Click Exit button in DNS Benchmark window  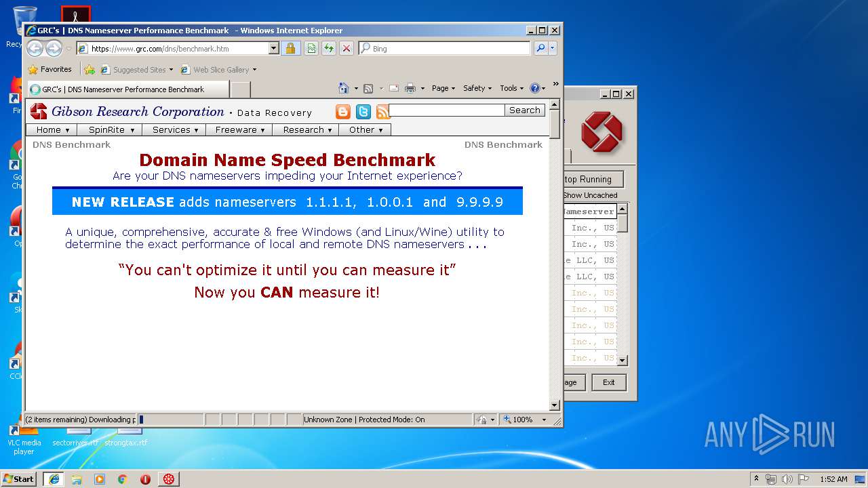tap(608, 382)
